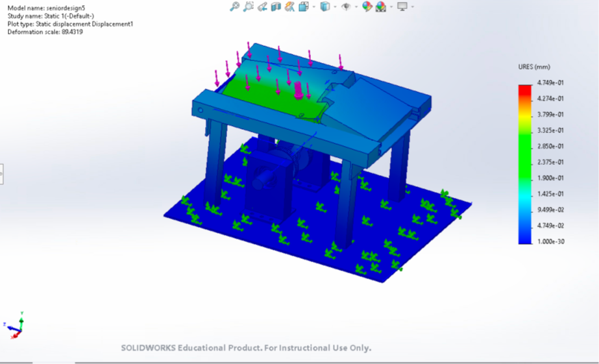
Task: Click the maximum legend value 4.749e-01
Action: pos(550,82)
